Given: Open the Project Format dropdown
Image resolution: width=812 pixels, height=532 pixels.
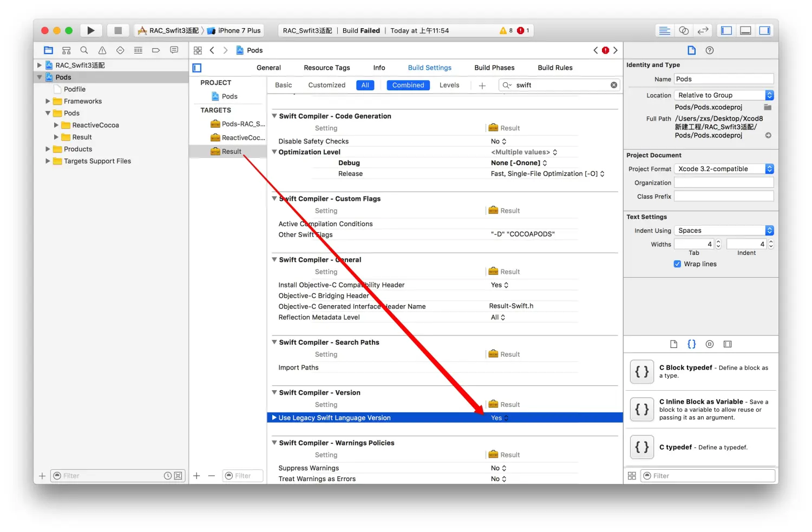Looking at the screenshot, I should [724, 169].
